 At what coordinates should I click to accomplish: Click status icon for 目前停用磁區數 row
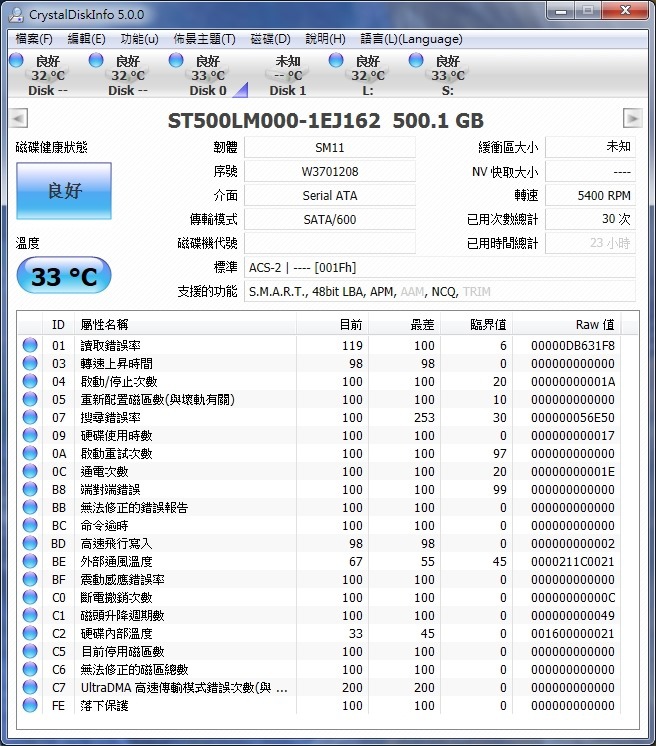[x=30, y=651]
